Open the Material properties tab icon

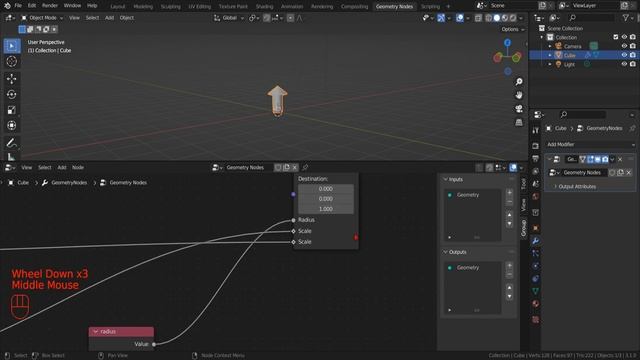click(536, 304)
